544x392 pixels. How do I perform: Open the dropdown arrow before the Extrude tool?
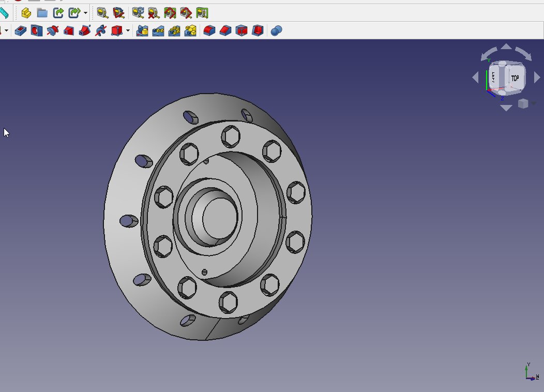pyautogui.click(x=6, y=31)
